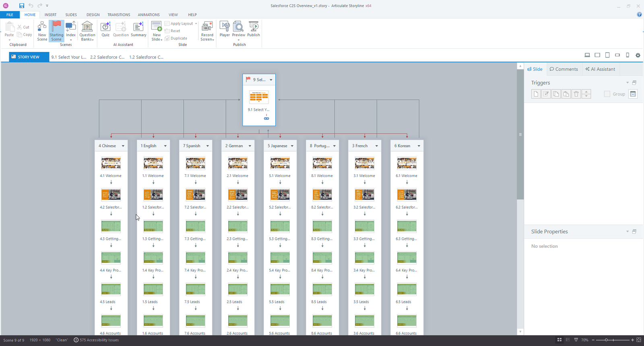Image resolution: width=644 pixels, height=346 pixels.
Task: Open the Record Screen tool
Action: click(x=207, y=31)
